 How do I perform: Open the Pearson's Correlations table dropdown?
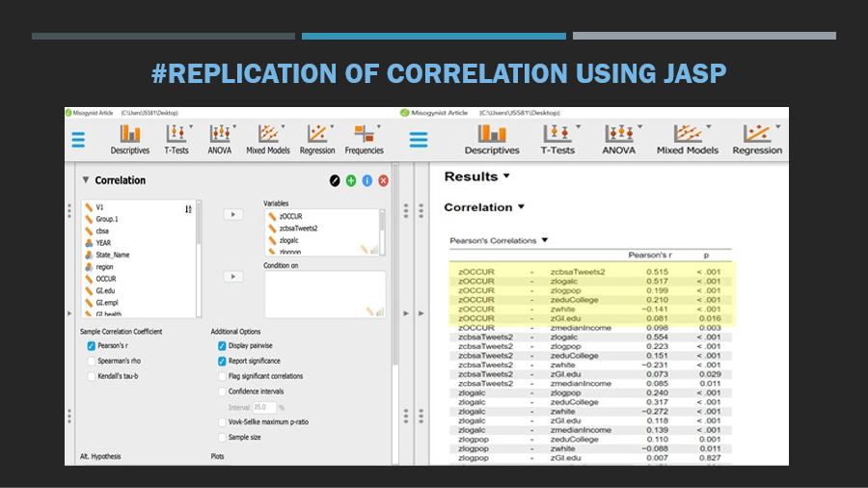pos(545,240)
